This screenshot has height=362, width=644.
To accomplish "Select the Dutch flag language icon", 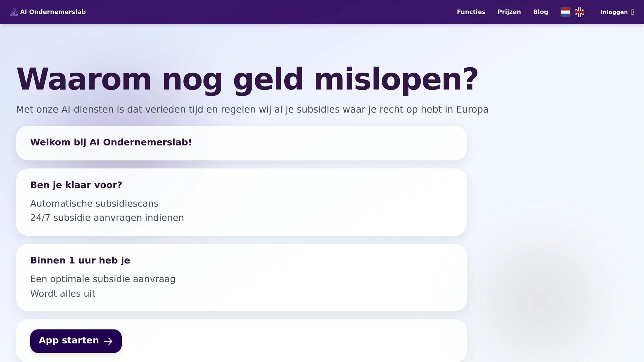I will (x=565, y=12).
